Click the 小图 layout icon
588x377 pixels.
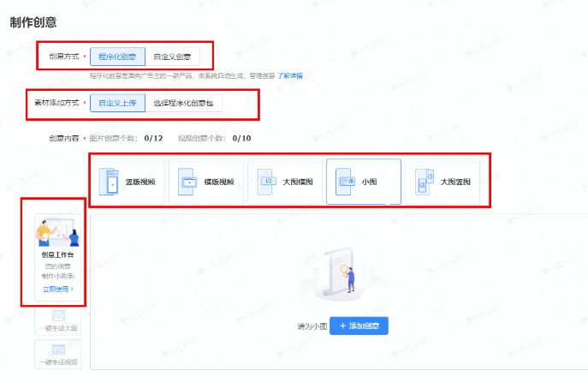coord(345,182)
